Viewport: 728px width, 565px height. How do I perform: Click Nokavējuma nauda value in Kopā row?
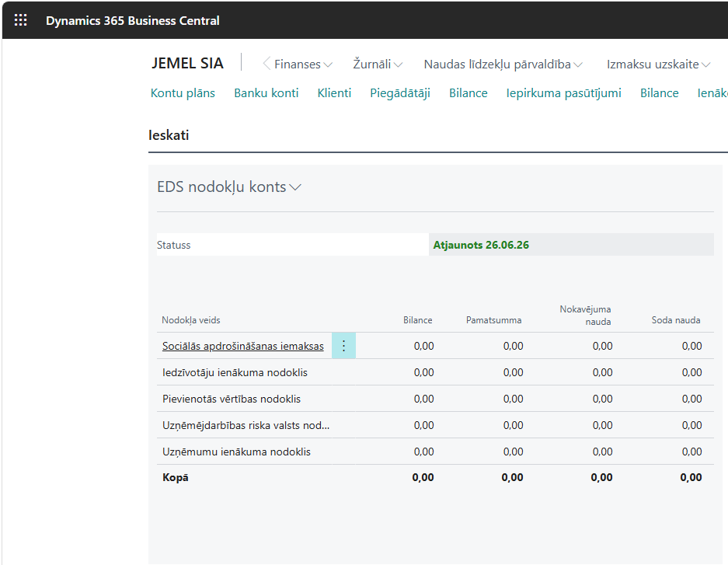pos(601,477)
